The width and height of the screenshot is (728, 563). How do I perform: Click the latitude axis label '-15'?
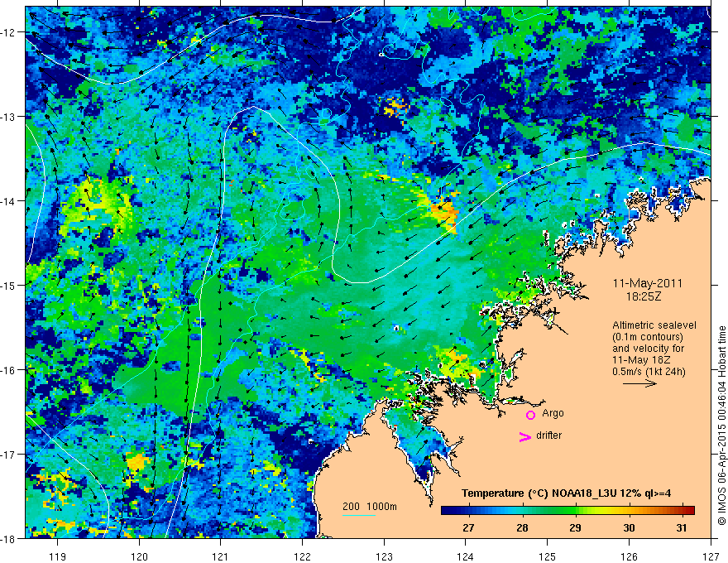pos(8,285)
